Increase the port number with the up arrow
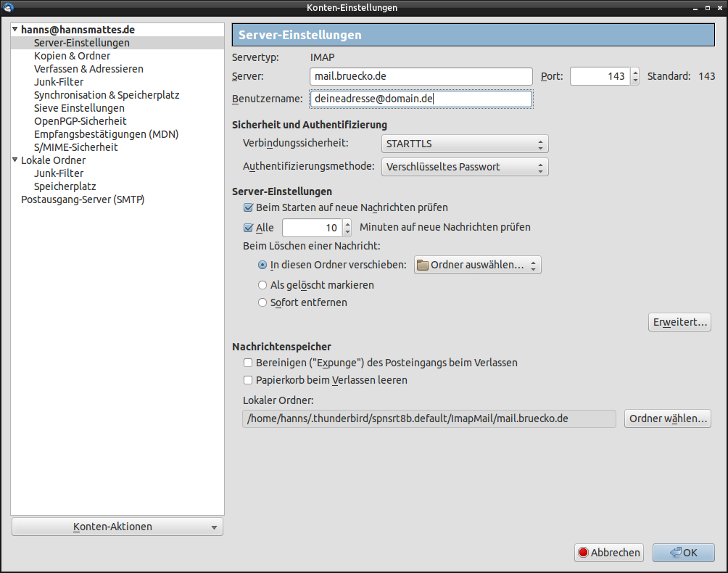Viewport: 728px width, 573px height. pyautogui.click(x=635, y=73)
